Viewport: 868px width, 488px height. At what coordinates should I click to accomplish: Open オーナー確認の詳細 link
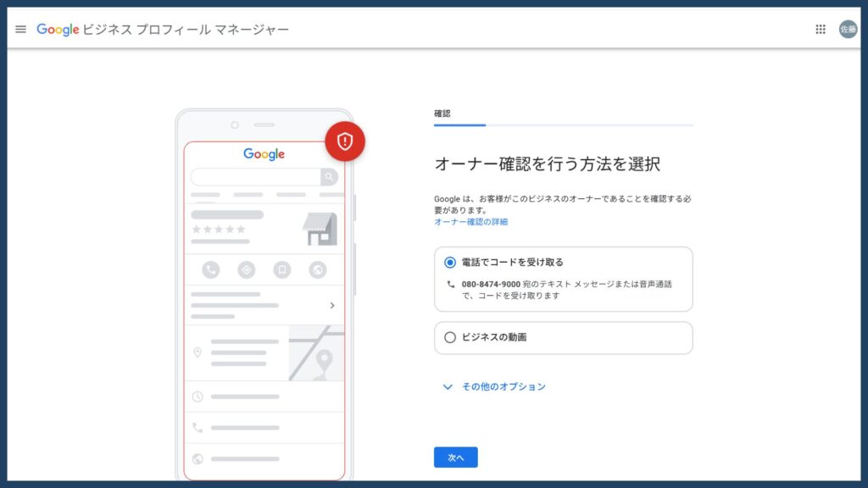tap(470, 222)
